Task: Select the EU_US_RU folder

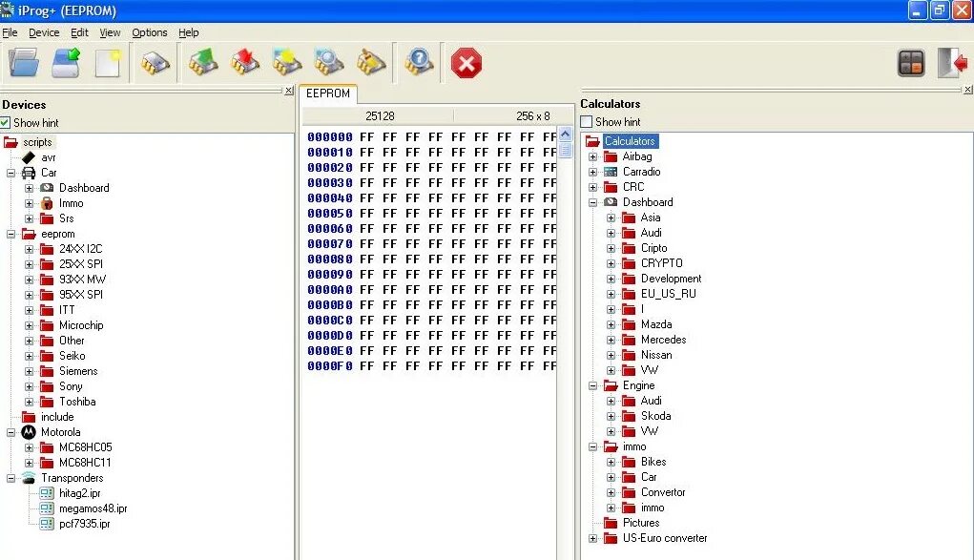Action: click(669, 294)
